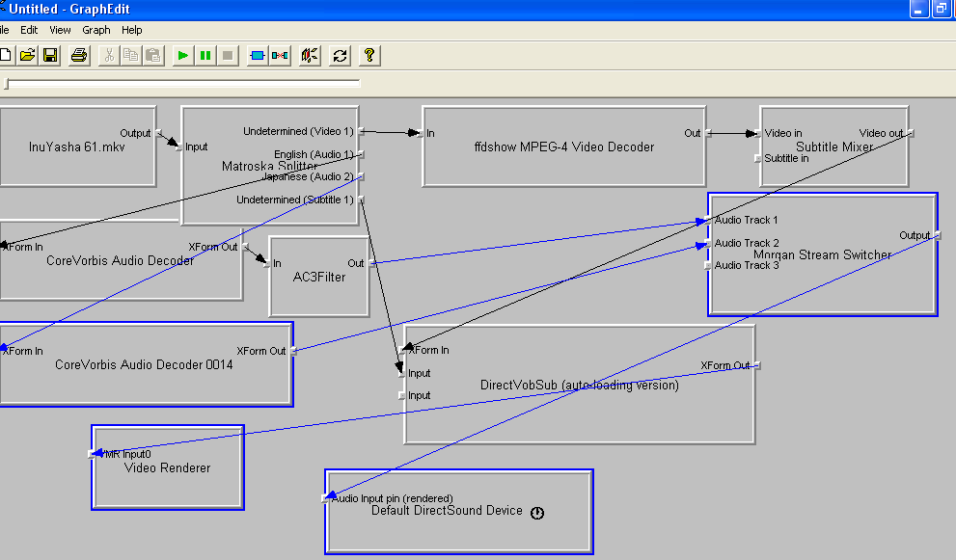956x560 pixels.
Task: Click Subtitle Mixer Subtitle in pin
Action: (758, 158)
